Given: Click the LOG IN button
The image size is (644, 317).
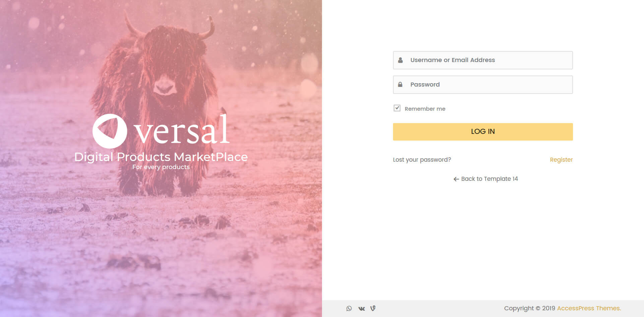Looking at the screenshot, I should pyautogui.click(x=483, y=132).
